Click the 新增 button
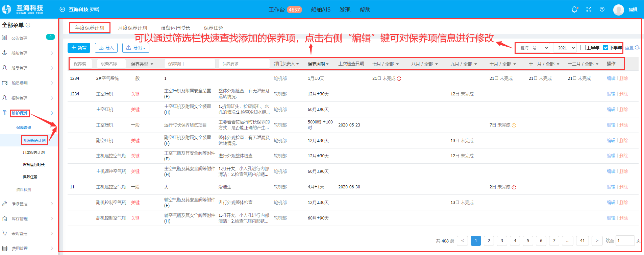Image resolution: width=644 pixels, height=255 pixels. click(x=79, y=48)
